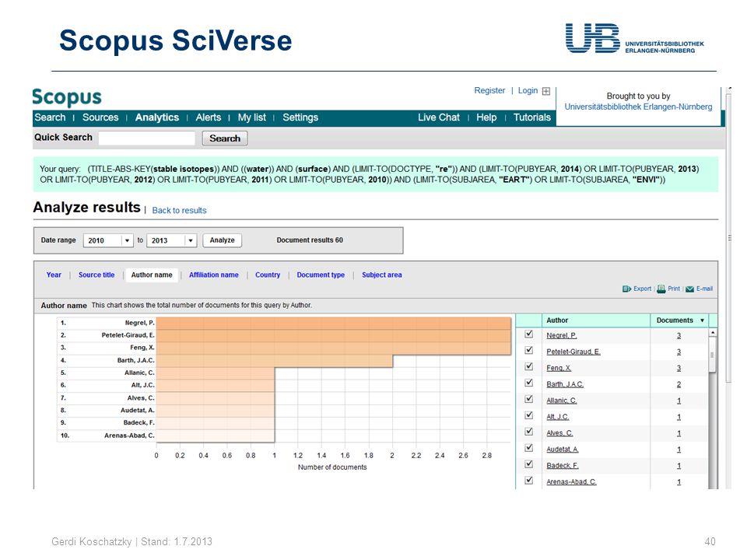Open author link Alt, J.C.
Screen dimensions: 747x560
[x=558, y=417]
